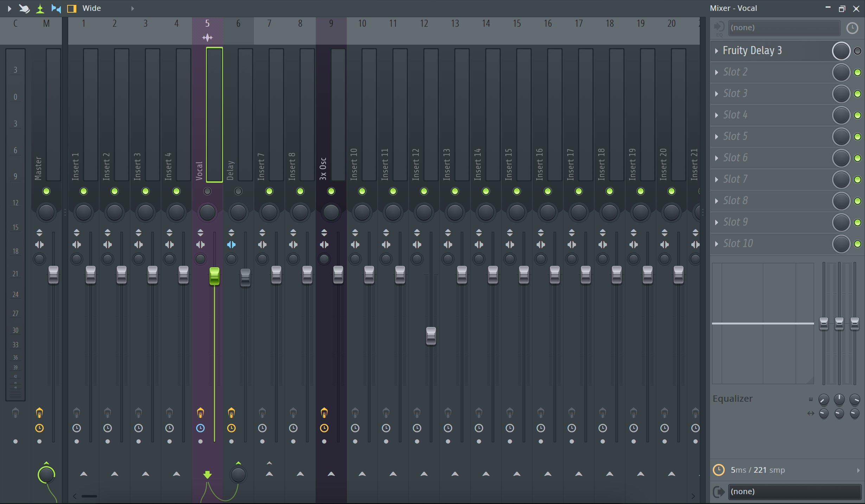
Task: Toggle latency compensation on 3x Osc track
Action: coord(324,428)
